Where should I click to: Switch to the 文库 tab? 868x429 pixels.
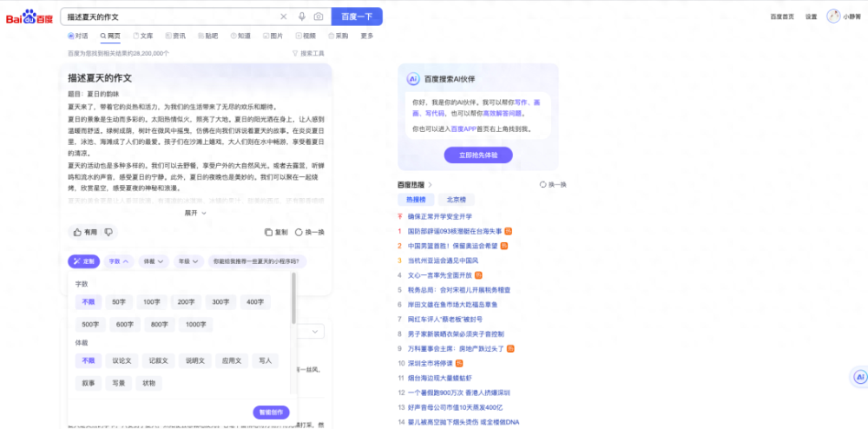tap(143, 36)
